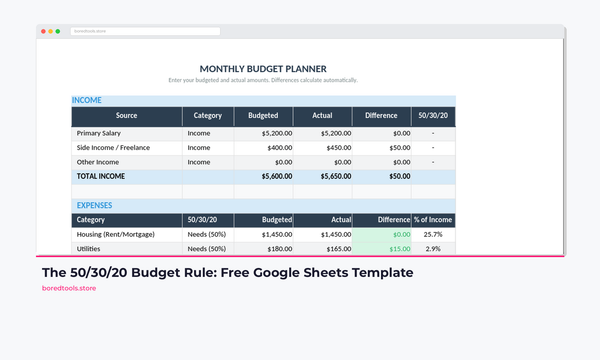The height and width of the screenshot is (360, 600).
Task: Select the Other Income row label
Action: tap(98, 162)
